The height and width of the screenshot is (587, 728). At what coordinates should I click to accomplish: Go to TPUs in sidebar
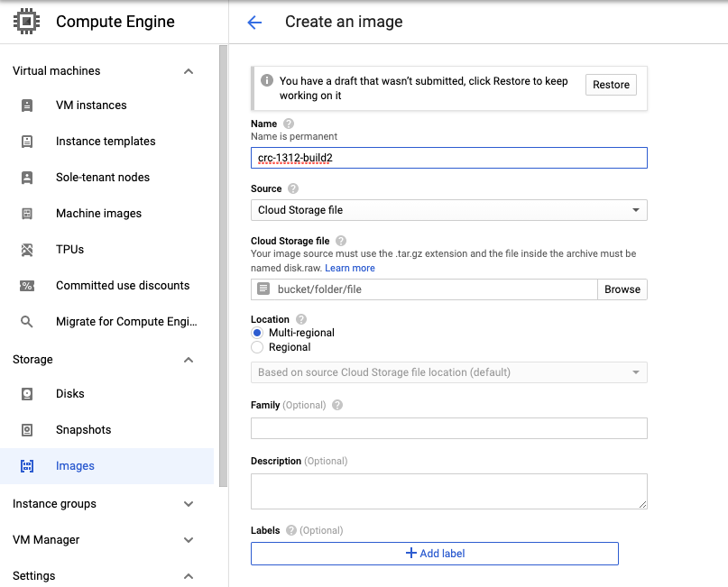point(69,250)
